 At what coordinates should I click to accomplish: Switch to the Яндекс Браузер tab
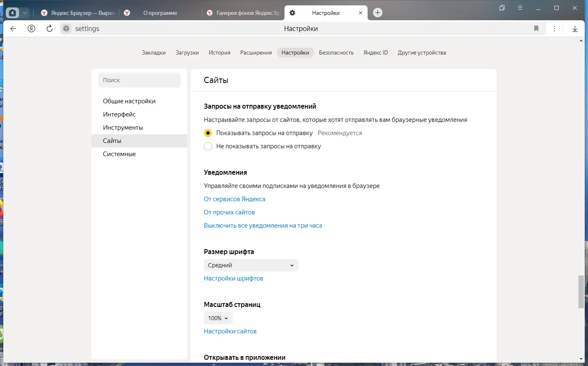pyautogui.click(x=77, y=13)
